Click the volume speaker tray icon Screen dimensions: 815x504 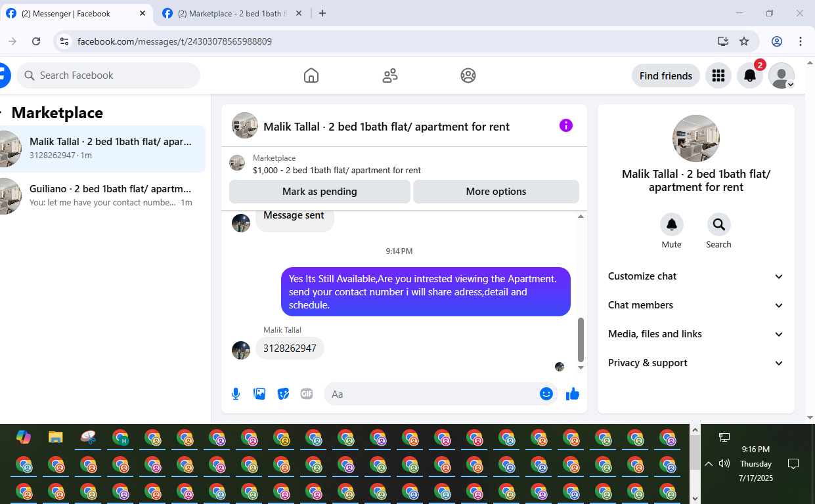[724, 463]
